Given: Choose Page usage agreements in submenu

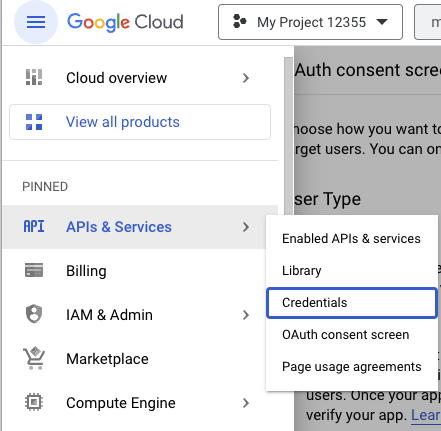Looking at the screenshot, I should 351,367.
